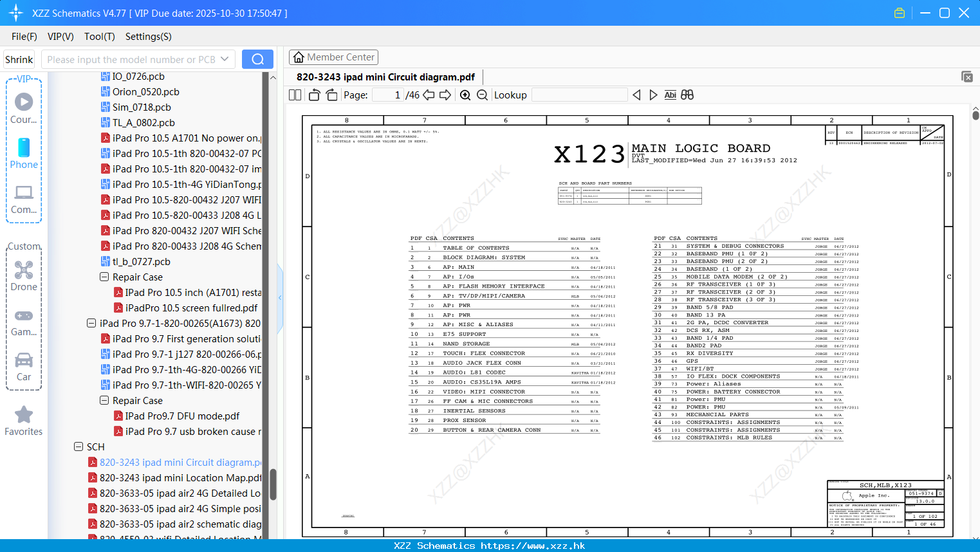Select the Phone category icon
This screenshot has height=552, width=980.
point(24,153)
